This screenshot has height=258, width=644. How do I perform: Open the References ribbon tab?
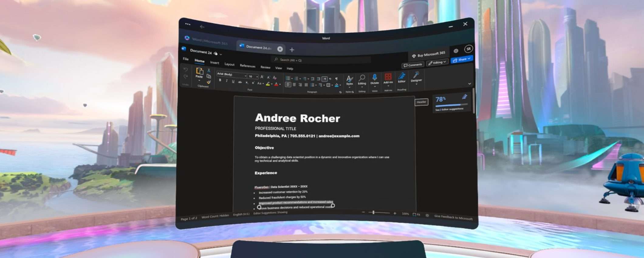[247, 66]
